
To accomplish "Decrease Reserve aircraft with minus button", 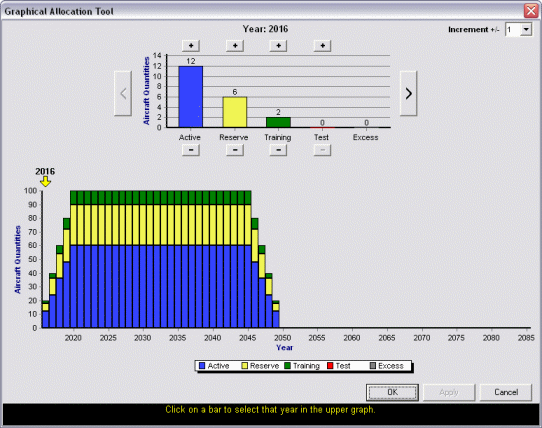I will point(235,150).
